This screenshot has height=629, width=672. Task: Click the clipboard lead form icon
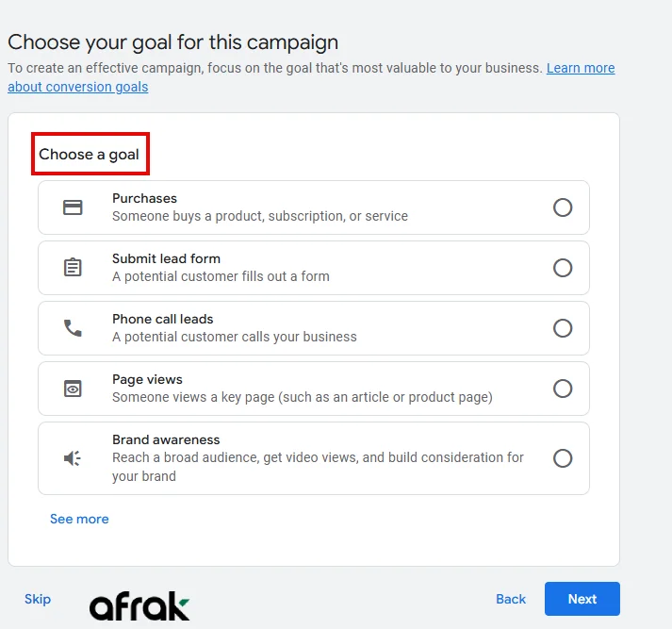73,268
